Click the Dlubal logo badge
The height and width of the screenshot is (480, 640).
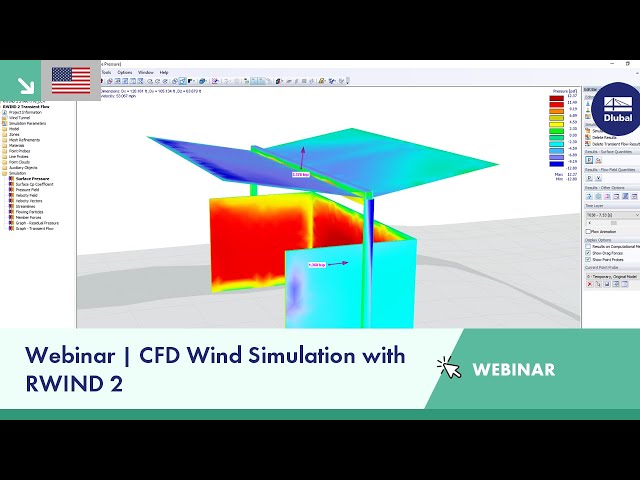(616, 109)
